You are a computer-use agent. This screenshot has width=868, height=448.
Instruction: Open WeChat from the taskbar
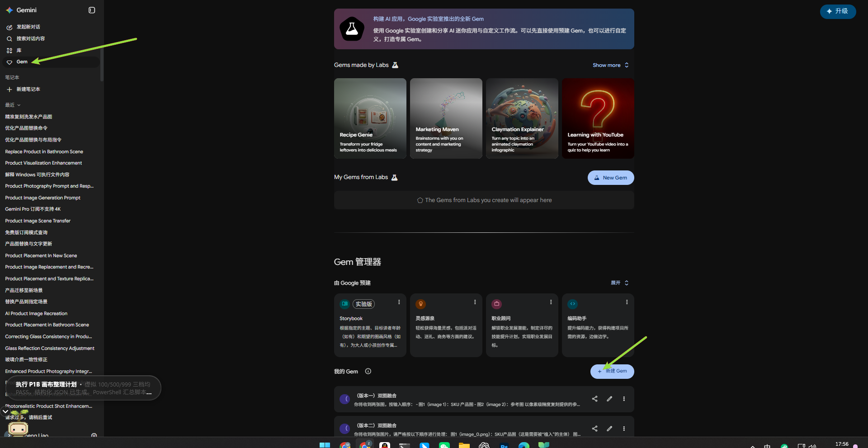point(444,445)
